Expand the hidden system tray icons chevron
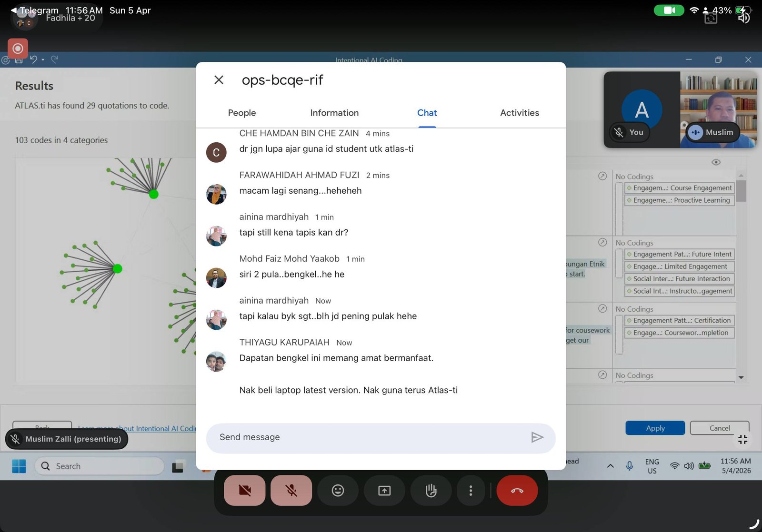The image size is (762, 532). pos(610,466)
